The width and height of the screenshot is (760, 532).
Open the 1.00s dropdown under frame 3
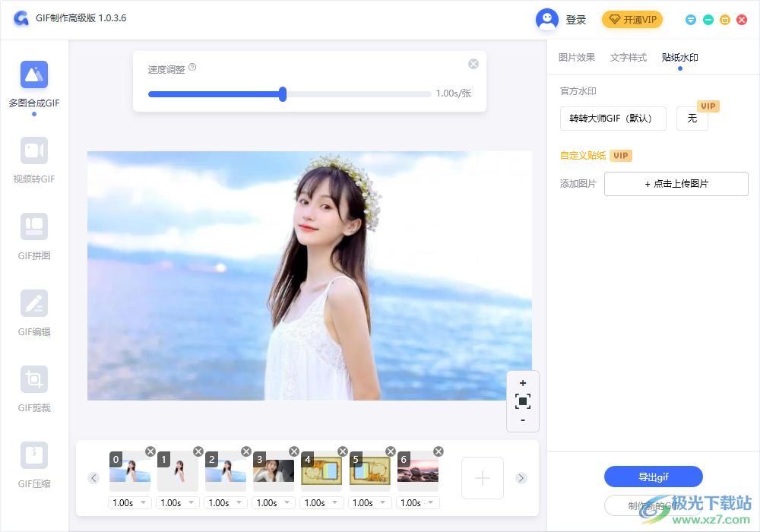coord(274,502)
